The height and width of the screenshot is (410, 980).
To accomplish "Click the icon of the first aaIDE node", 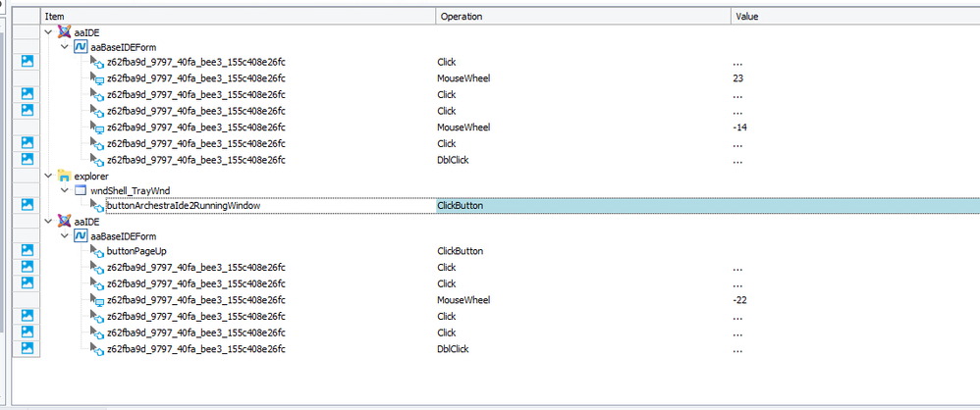I will click(65, 32).
